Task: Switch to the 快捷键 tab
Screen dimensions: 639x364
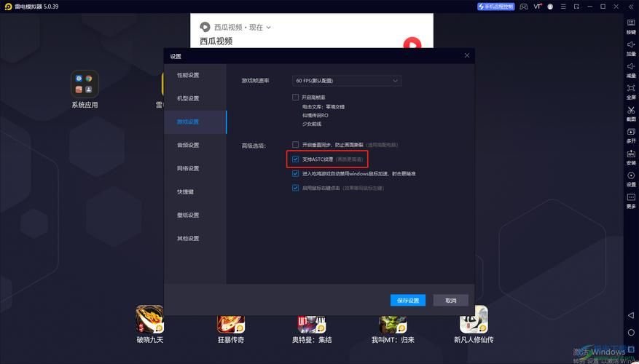Action: 195,191
